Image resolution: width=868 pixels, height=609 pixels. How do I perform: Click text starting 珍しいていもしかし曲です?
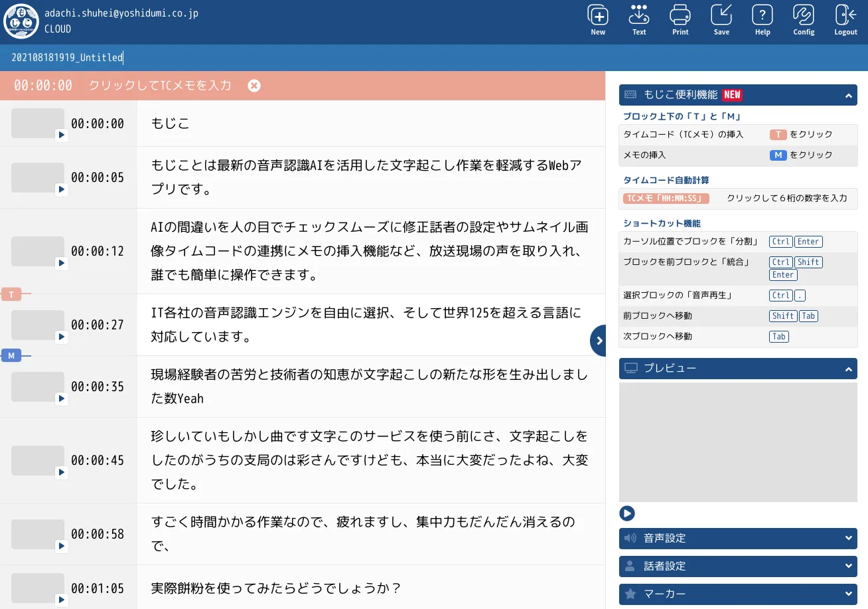tap(369, 460)
